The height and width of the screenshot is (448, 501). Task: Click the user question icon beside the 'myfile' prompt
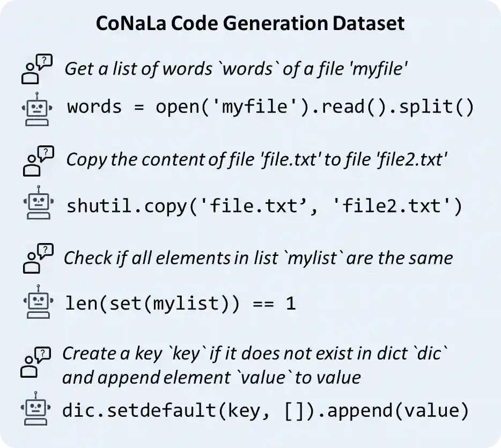36,69
